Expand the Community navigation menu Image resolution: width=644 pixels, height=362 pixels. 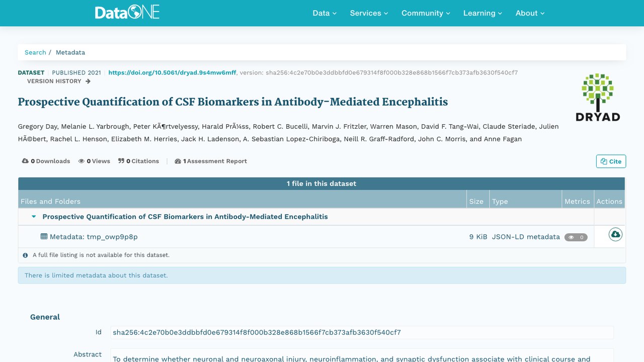pos(426,13)
